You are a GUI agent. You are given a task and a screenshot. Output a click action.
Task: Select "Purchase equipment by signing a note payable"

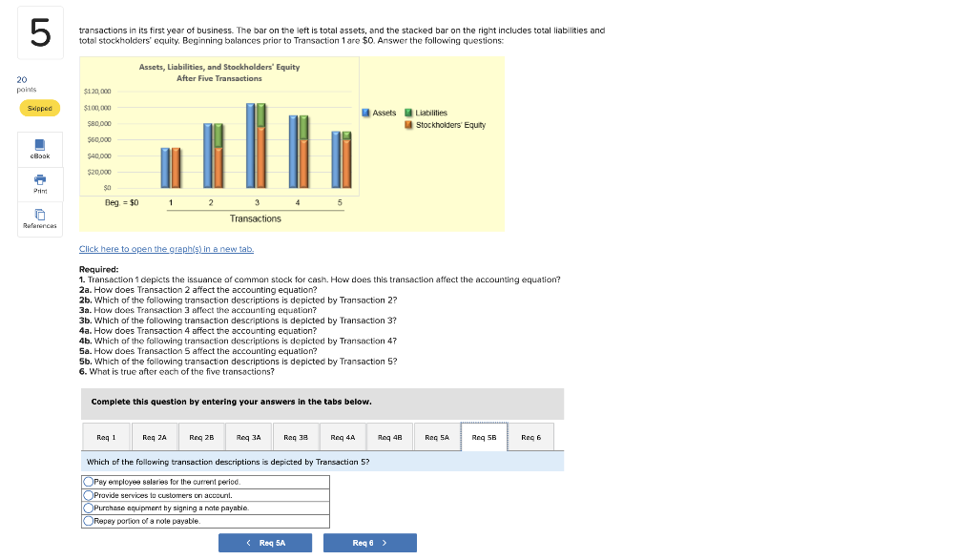point(89,507)
